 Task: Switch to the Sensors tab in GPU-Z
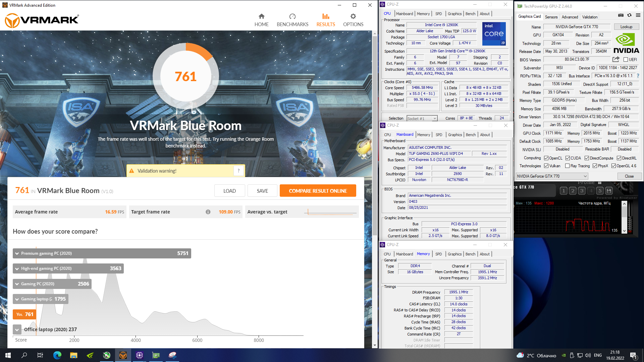(x=551, y=17)
